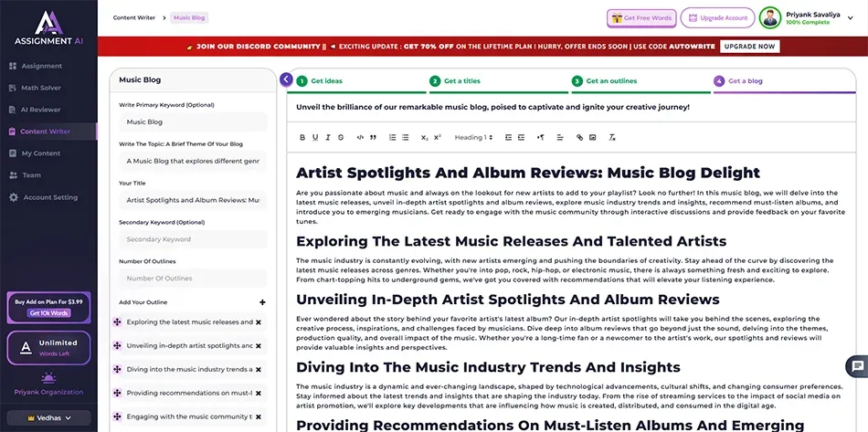Expand the Vedhas workspace dropdown
This screenshot has width=868, height=432.
click(x=48, y=417)
